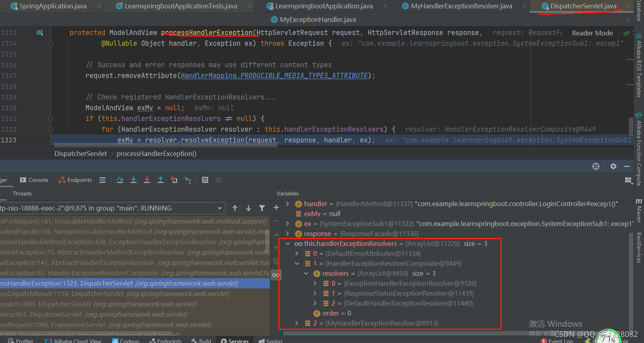Open Alibaba Cloud View tool window
The width and height of the screenshot is (644, 343).
point(73,341)
